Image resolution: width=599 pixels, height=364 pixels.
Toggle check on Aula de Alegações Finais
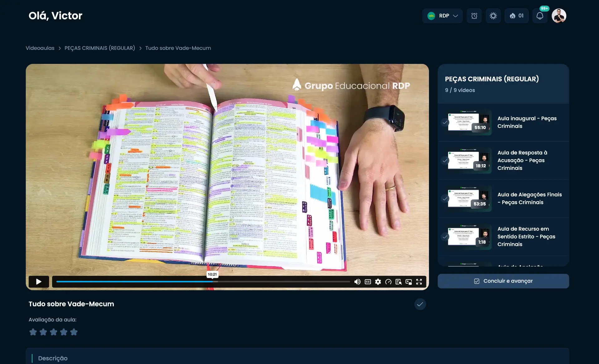click(445, 199)
